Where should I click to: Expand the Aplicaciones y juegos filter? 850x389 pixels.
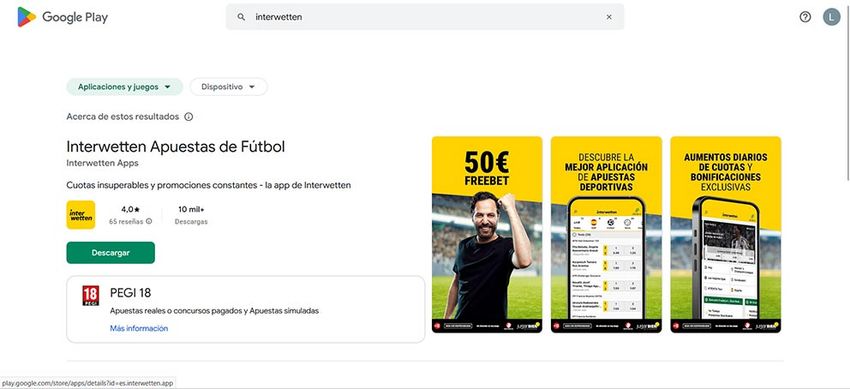coord(125,87)
